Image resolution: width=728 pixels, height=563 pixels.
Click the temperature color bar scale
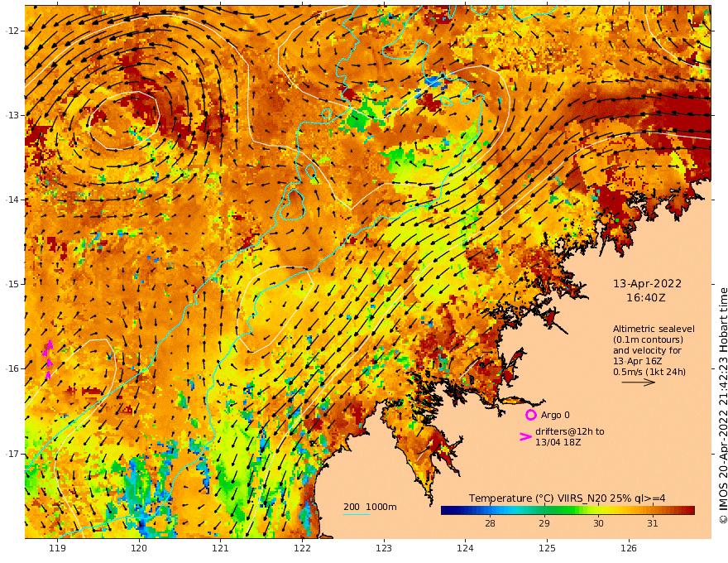pyautogui.click(x=568, y=510)
